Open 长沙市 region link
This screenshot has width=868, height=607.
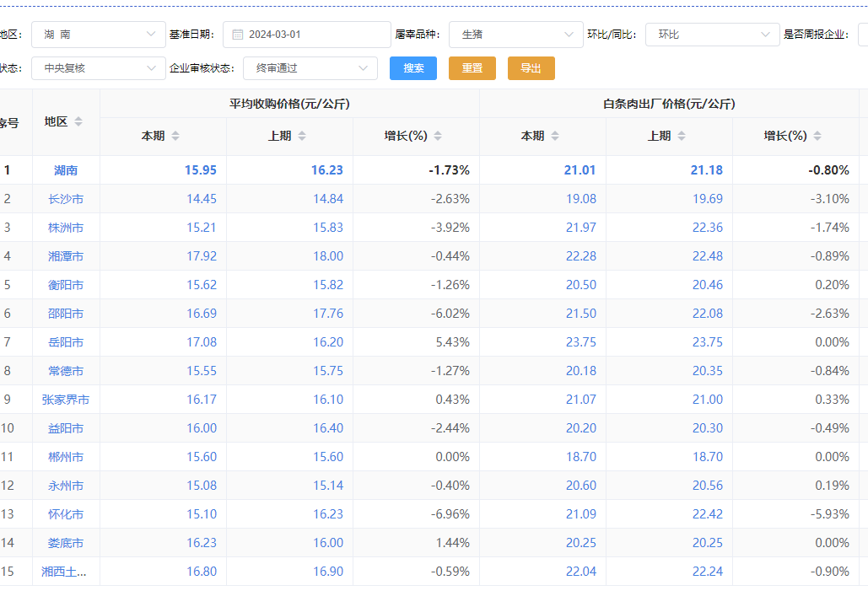click(66, 199)
